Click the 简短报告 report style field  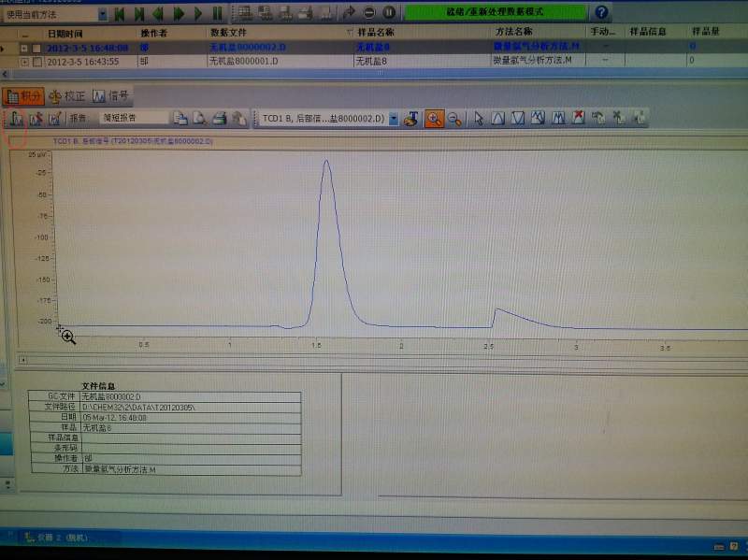(x=134, y=118)
